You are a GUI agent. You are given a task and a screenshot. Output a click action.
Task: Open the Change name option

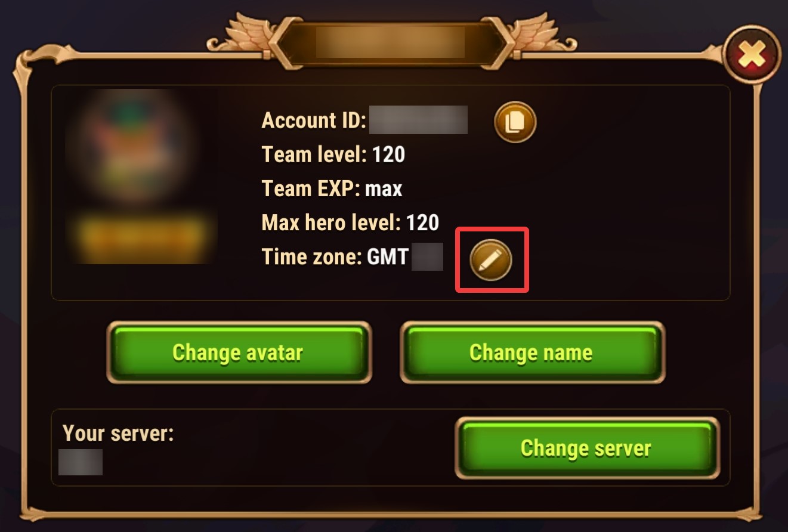pyautogui.click(x=531, y=352)
